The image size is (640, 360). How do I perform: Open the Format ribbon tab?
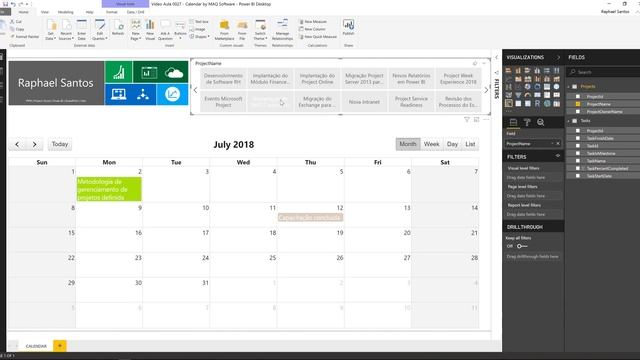click(111, 12)
